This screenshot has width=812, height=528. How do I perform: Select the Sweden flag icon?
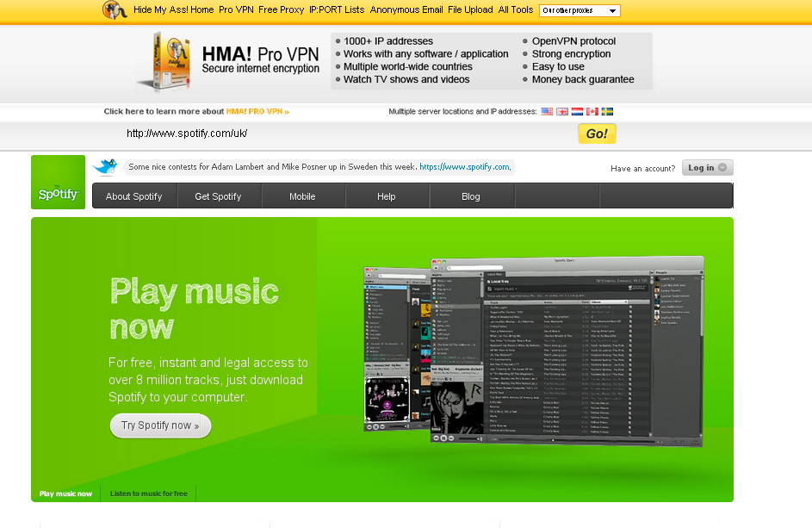[x=607, y=111]
